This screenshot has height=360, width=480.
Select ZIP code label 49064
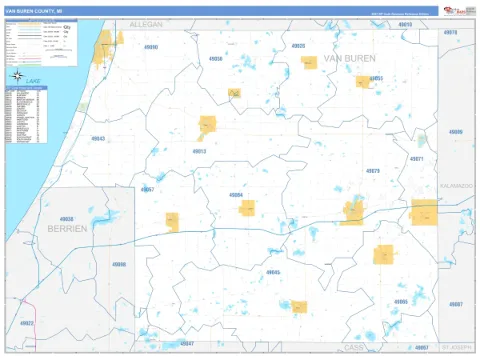point(236,195)
